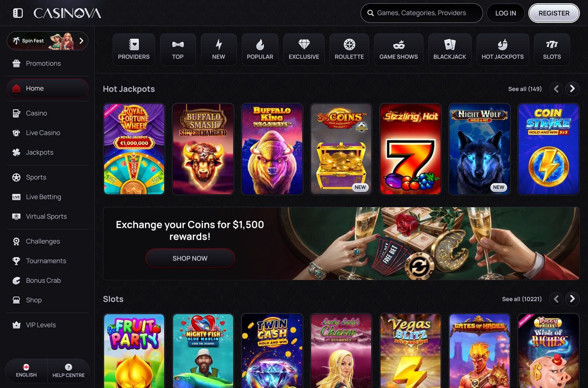Collapse the sidebar using the panel icon
The height and width of the screenshot is (388, 588).
pyautogui.click(x=18, y=13)
